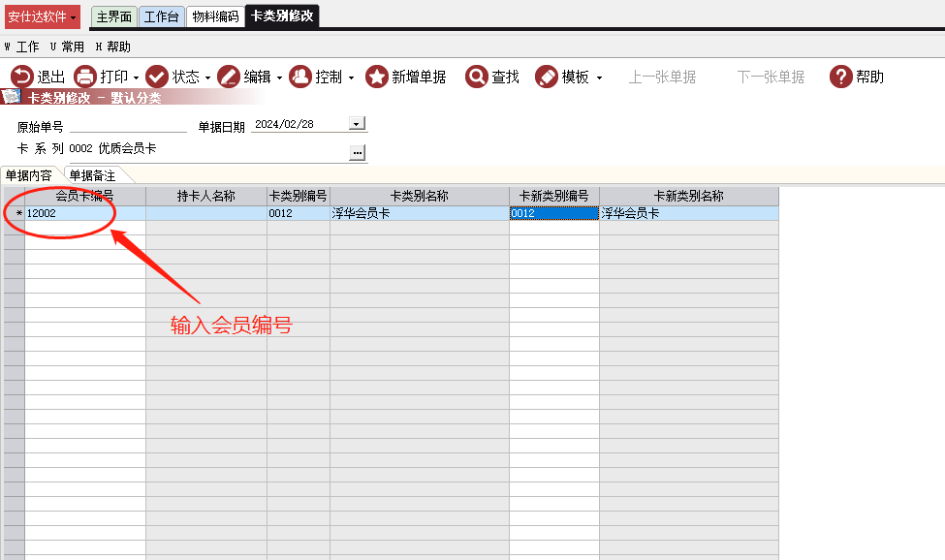Click the 卡系列 field showing 0002 优质会员卡
Screen dimensions: 945x560
click(x=208, y=149)
